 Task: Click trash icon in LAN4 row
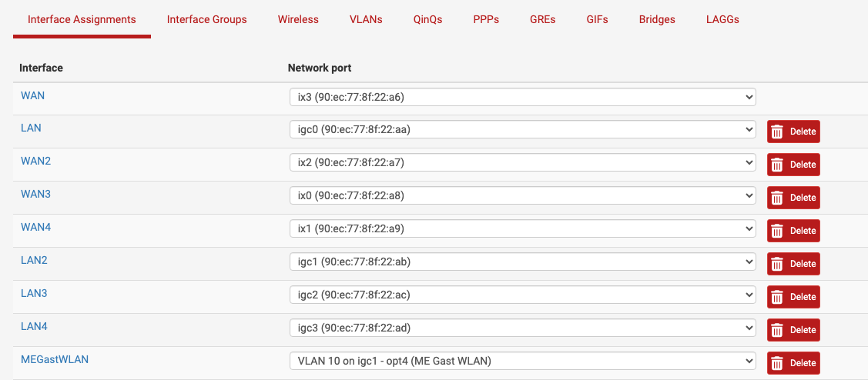[x=777, y=330]
